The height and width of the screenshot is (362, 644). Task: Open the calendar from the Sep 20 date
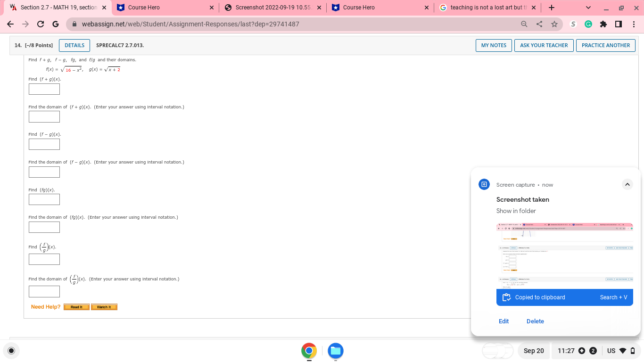point(534,351)
